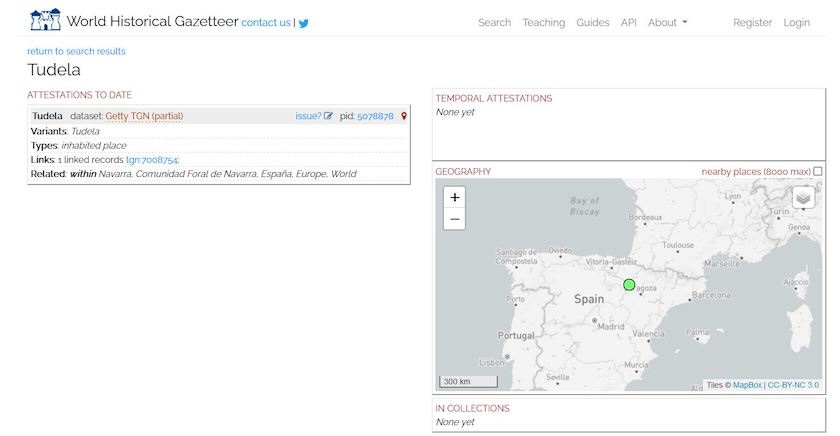Zoom in on the map
The image size is (840, 436).
click(x=454, y=198)
